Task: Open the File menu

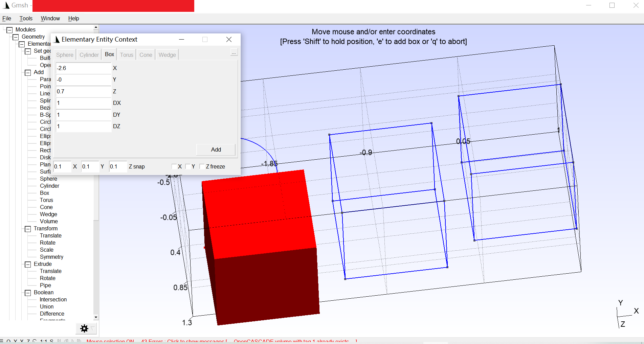Action: [x=7, y=18]
